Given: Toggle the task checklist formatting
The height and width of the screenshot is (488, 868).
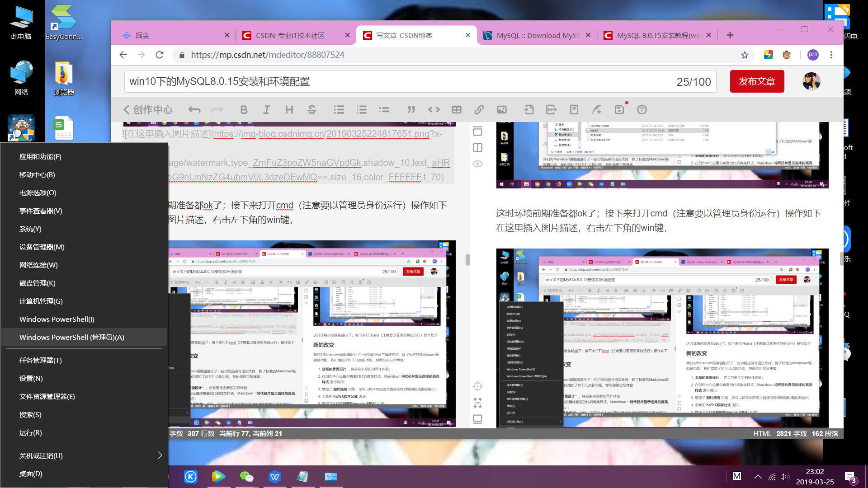Looking at the screenshot, I should [x=384, y=109].
